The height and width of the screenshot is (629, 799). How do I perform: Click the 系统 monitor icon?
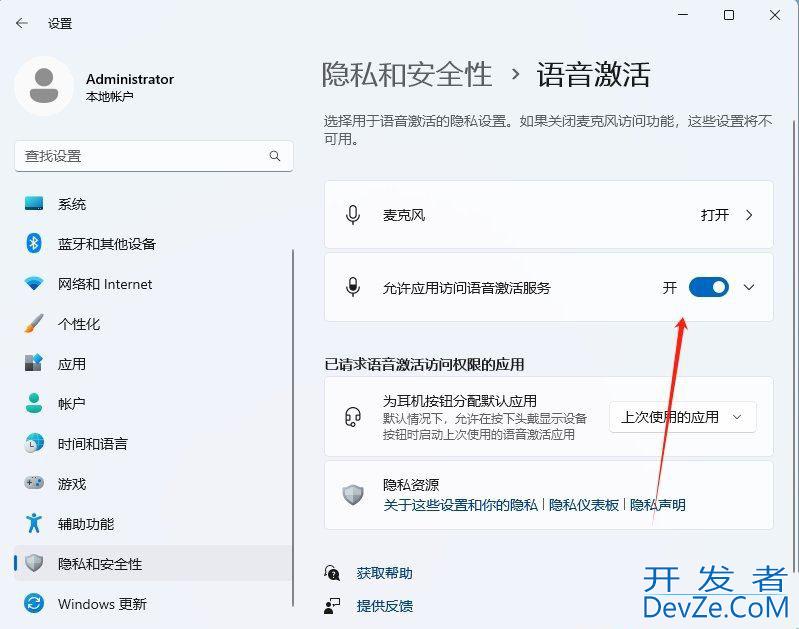34,203
